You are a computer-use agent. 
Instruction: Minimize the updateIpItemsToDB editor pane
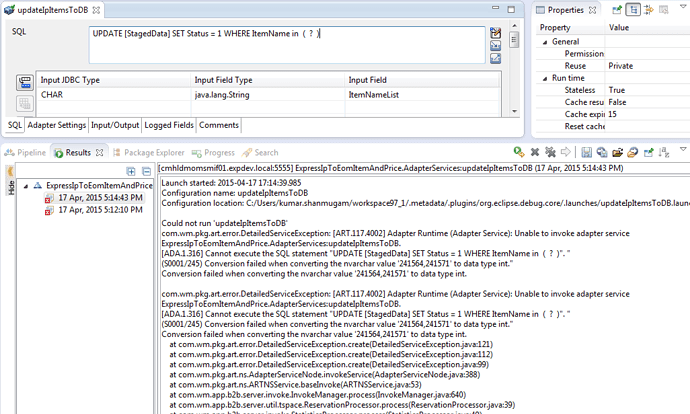tap(495, 8)
